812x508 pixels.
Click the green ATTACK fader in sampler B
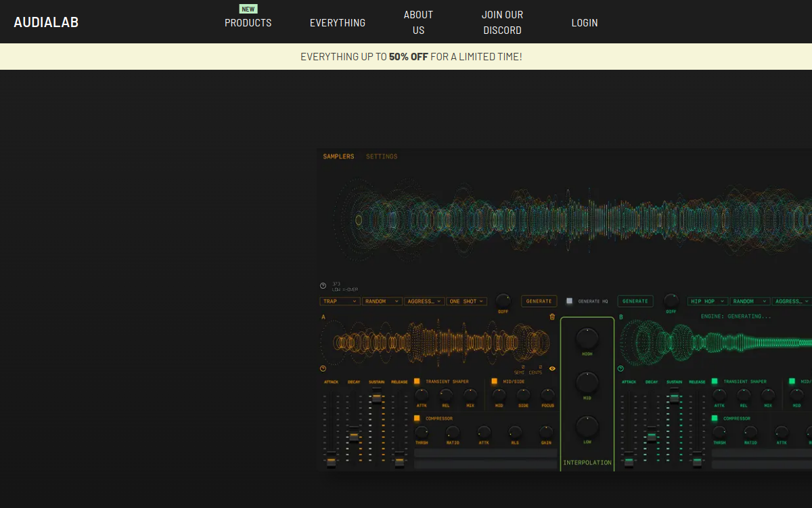tap(629, 462)
